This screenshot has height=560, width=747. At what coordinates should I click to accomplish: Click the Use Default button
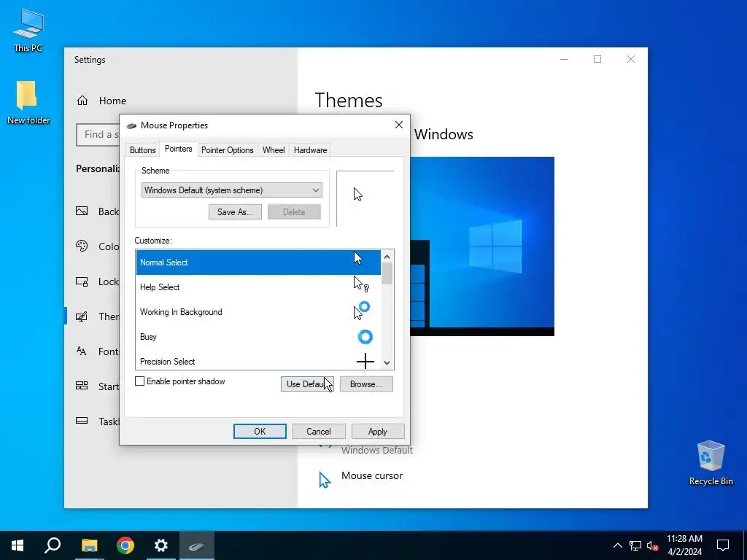point(307,384)
